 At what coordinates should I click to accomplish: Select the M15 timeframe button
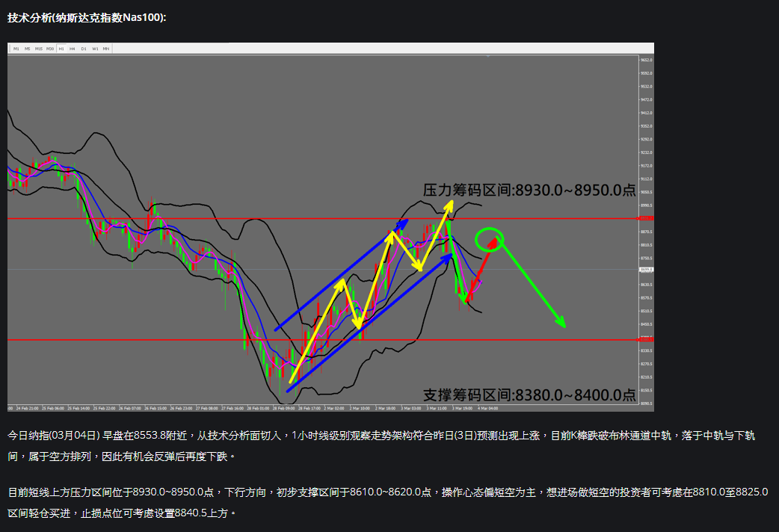click(x=39, y=49)
